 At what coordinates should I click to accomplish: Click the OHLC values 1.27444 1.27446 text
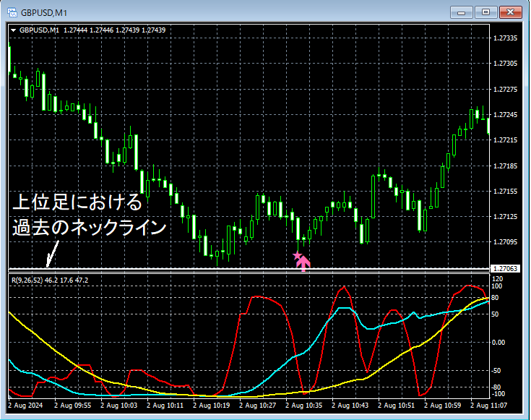pyautogui.click(x=88, y=30)
